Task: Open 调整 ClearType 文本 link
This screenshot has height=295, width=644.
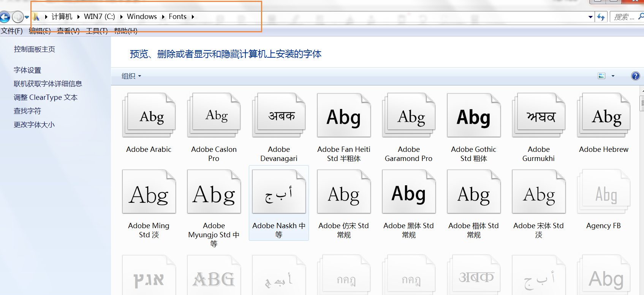Action: (x=46, y=98)
